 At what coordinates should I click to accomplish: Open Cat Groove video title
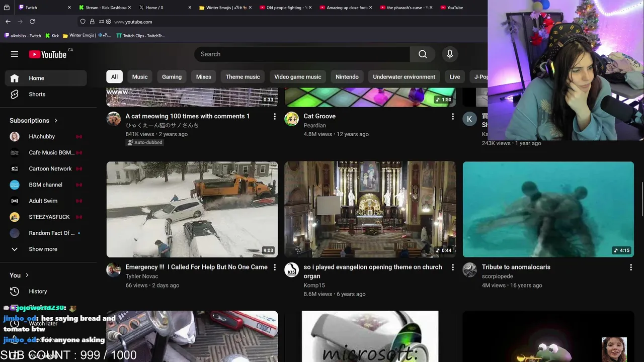pos(319,116)
